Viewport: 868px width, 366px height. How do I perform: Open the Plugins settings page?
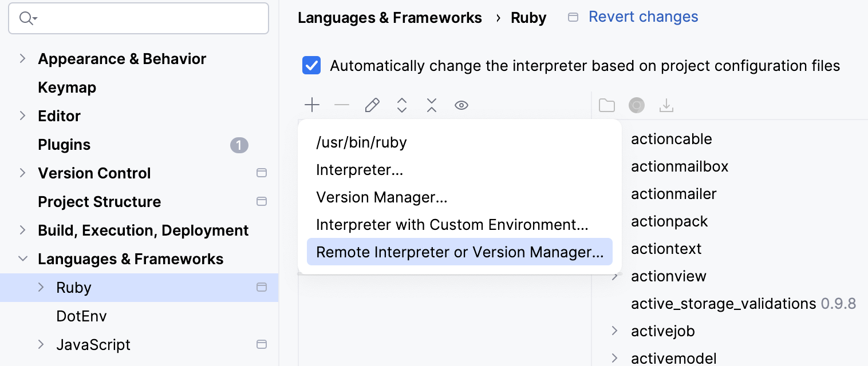tap(64, 144)
